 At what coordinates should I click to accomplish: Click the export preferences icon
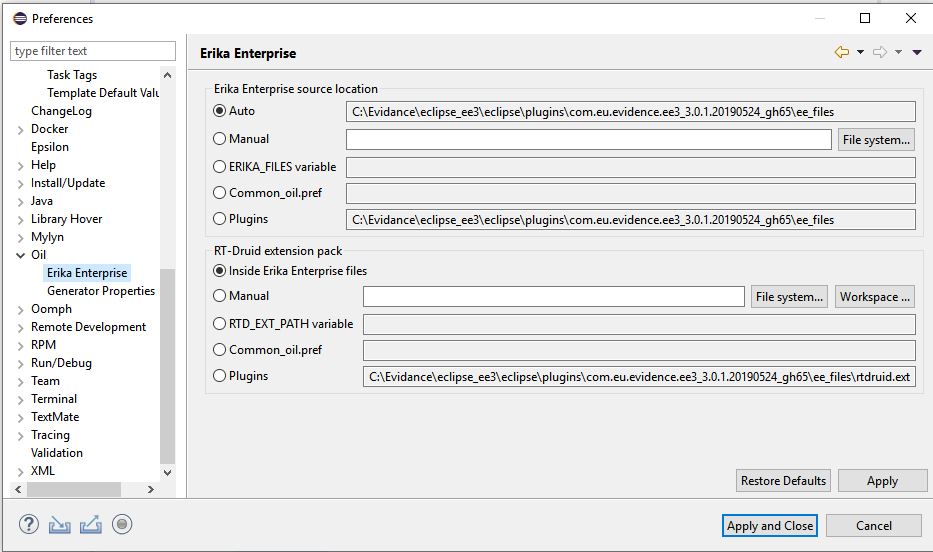[90, 525]
